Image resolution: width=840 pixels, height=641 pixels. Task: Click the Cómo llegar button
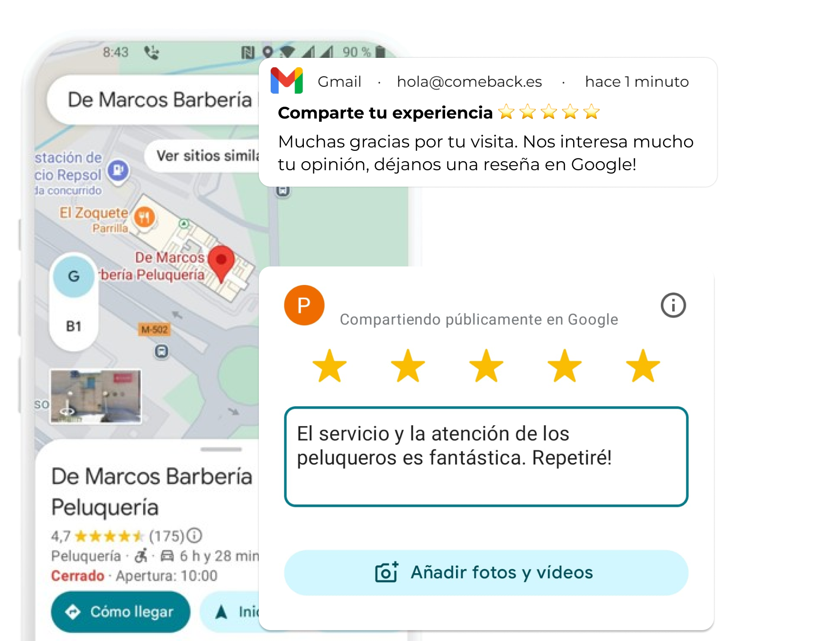pos(120,612)
